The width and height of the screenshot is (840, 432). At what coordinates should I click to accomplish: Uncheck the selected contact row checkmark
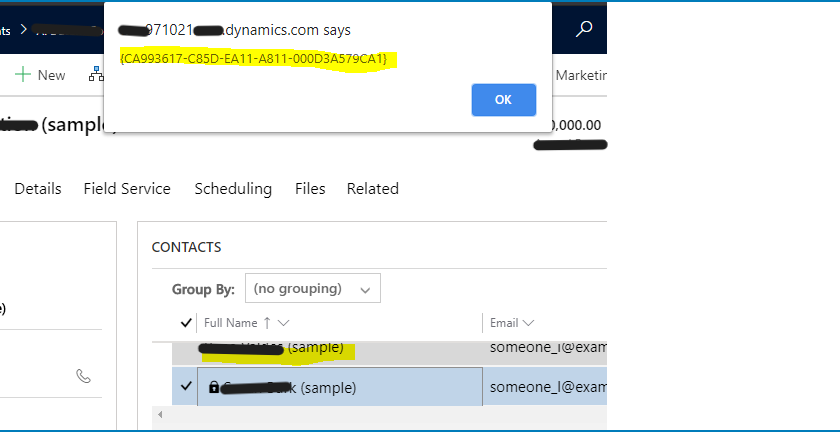tap(185, 387)
